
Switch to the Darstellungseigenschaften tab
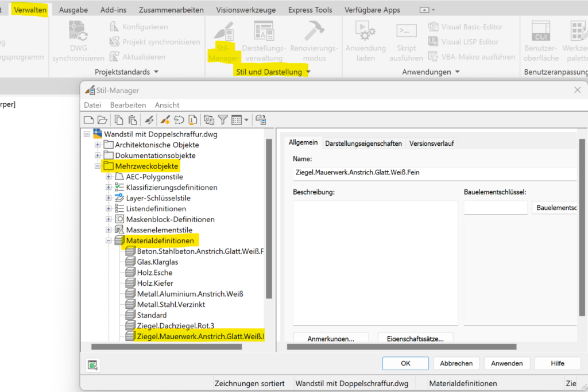tap(363, 143)
